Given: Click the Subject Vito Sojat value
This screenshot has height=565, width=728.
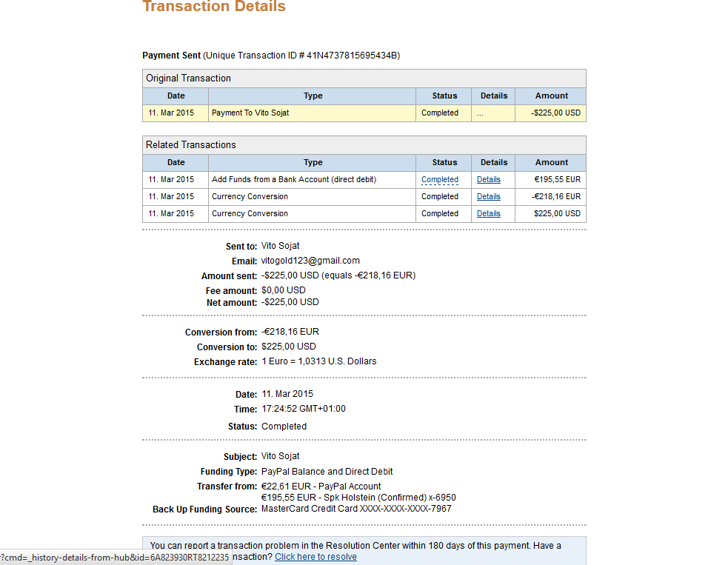Looking at the screenshot, I should click(281, 456).
